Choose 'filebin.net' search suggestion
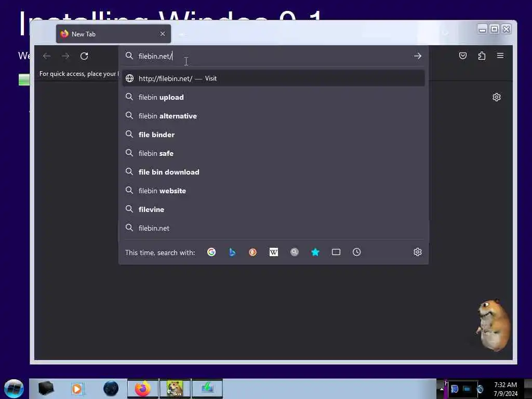Viewport: 532px width, 399px height. click(x=273, y=228)
